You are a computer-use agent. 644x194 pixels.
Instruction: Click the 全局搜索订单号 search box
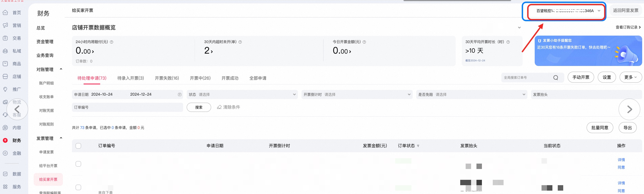532,78
